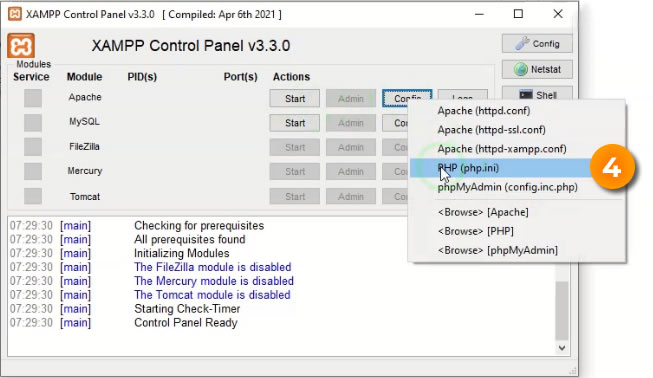Click the Mercury Start button

coord(295,172)
